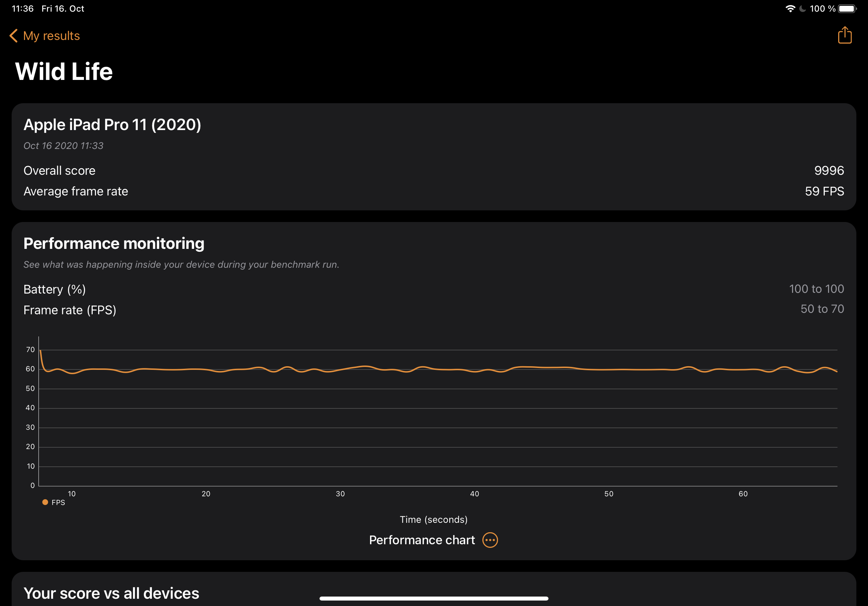This screenshot has height=606, width=868.
Task: Tap the Wild Life title
Action: (x=64, y=72)
